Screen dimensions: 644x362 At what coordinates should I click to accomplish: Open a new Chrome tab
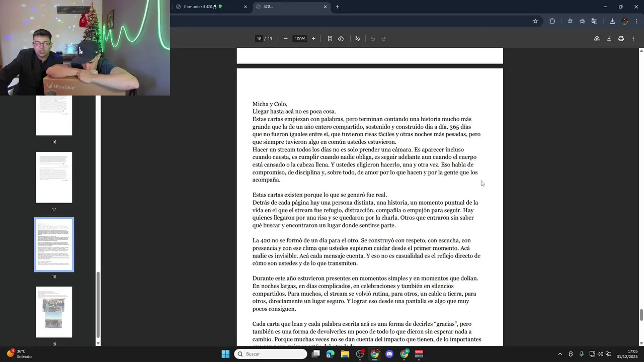coord(338,7)
